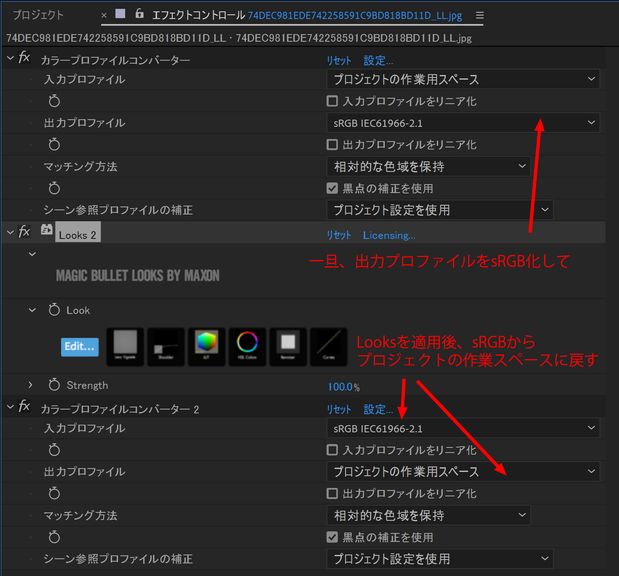Close the エフェクトコントロール panel tab
The width and height of the screenshot is (619, 576).
tap(104, 15)
